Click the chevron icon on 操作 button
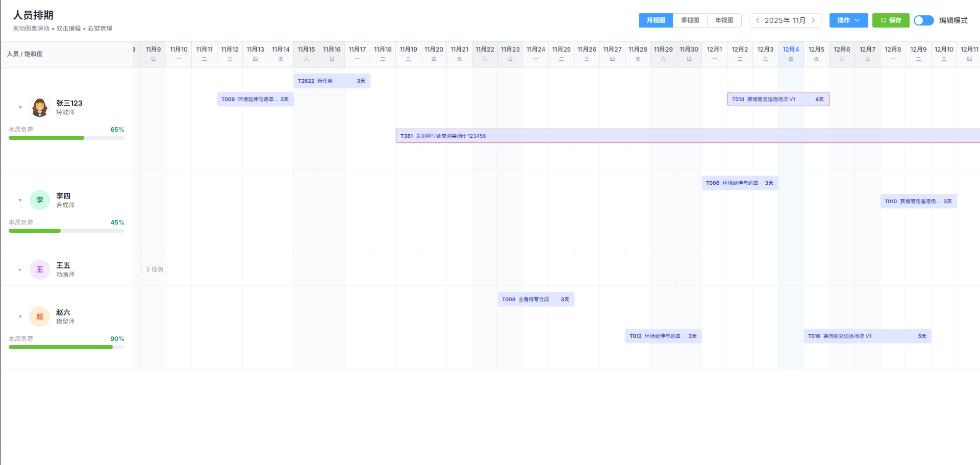Image resolution: width=980 pixels, height=465 pixels. click(x=858, y=20)
